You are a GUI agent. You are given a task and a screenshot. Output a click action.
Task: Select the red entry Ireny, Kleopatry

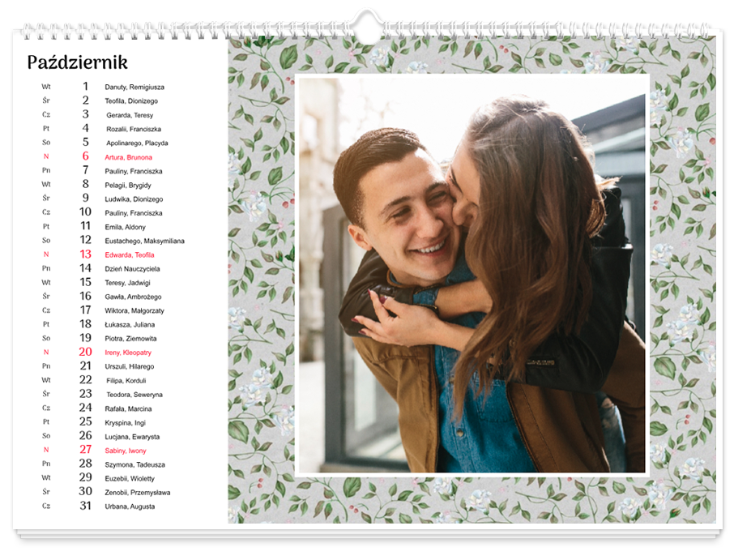pyautogui.click(x=128, y=353)
